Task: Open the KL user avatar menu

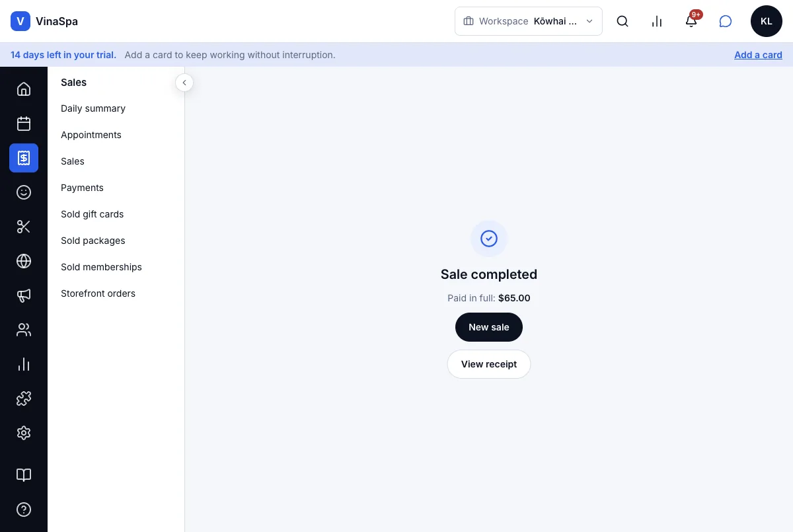Action: [x=767, y=21]
